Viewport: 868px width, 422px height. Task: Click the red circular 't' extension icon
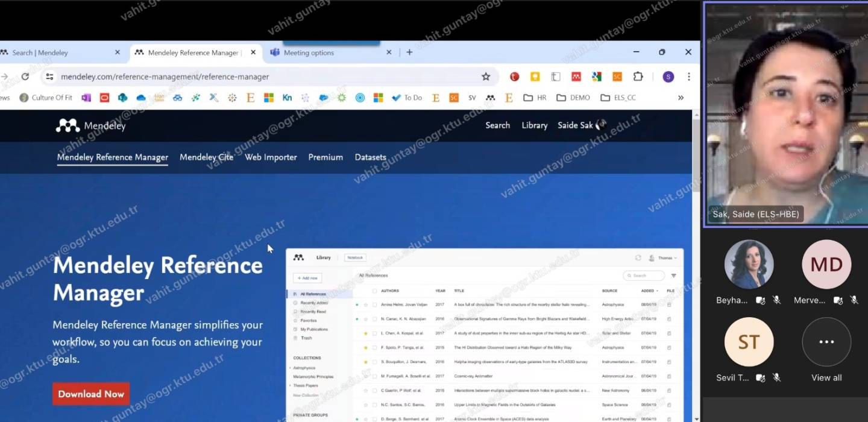click(x=514, y=77)
